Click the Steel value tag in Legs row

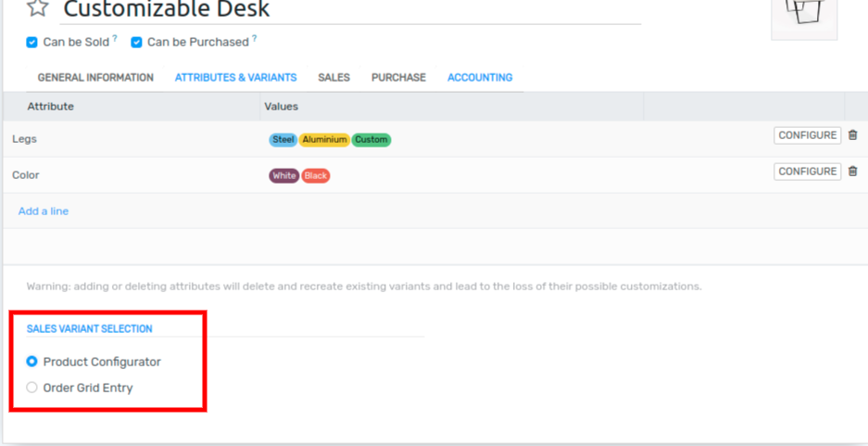283,140
